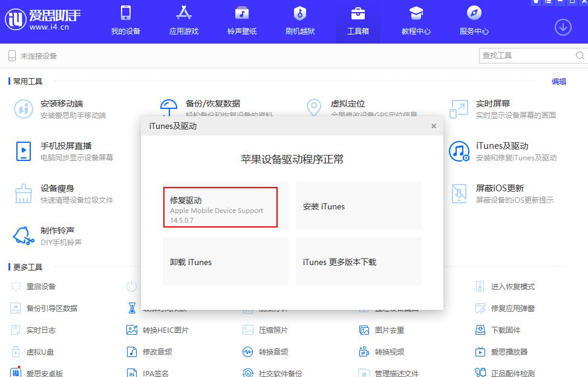Click 卸载 iTunes button

[226, 261]
